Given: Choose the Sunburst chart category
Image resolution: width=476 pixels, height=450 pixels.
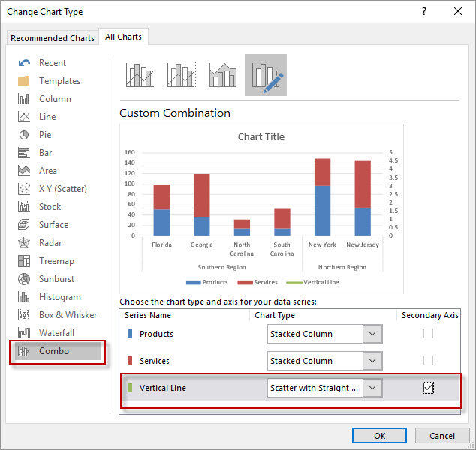Looking at the screenshot, I should (x=56, y=279).
